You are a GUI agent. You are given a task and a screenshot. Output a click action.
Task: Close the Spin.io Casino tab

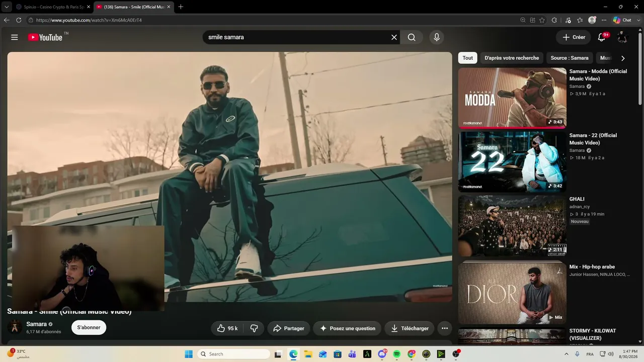[x=89, y=7]
